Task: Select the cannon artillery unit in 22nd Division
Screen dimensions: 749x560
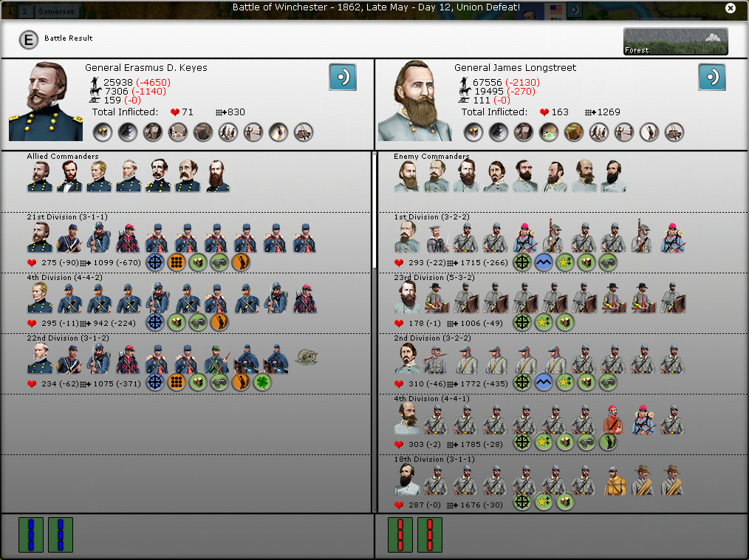Action: coord(307,358)
